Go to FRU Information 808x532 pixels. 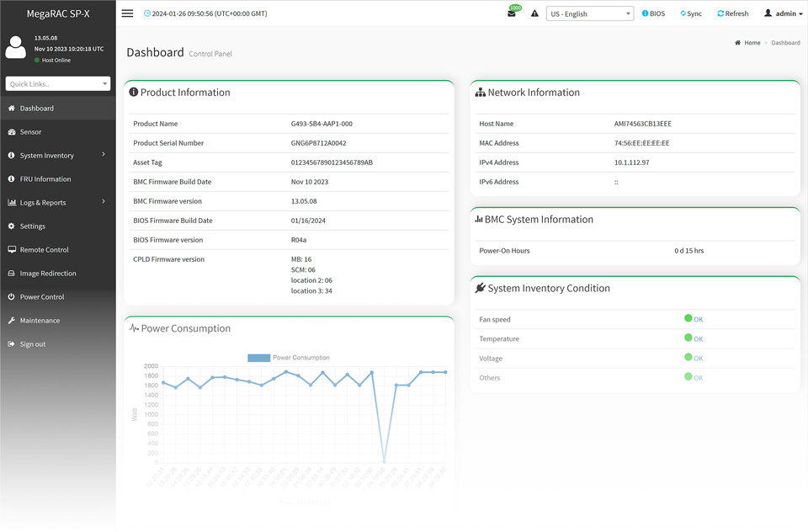click(45, 179)
